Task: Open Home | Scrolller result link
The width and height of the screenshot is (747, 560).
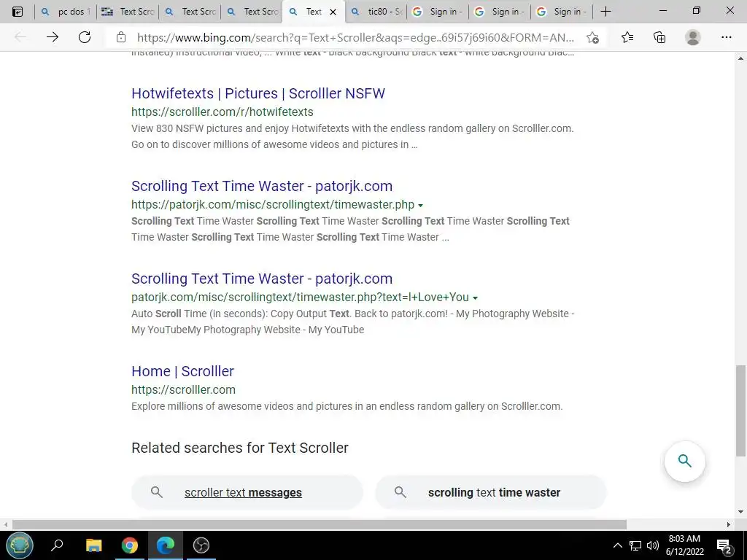Action: pyautogui.click(x=182, y=371)
